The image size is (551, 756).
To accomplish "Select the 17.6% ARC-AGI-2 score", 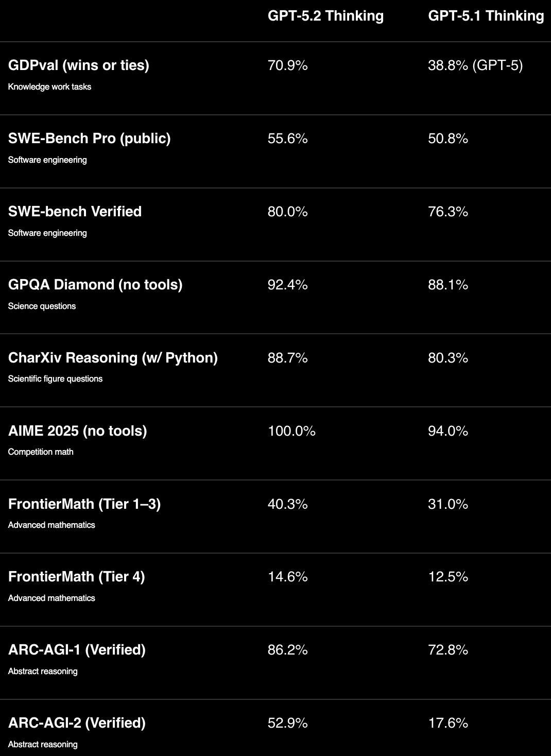I will [447, 723].
